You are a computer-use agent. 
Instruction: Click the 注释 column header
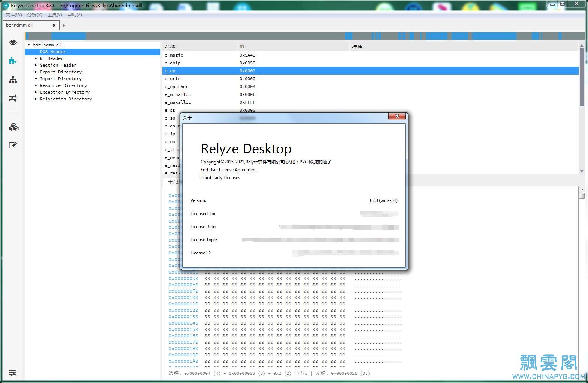[464, 46]
